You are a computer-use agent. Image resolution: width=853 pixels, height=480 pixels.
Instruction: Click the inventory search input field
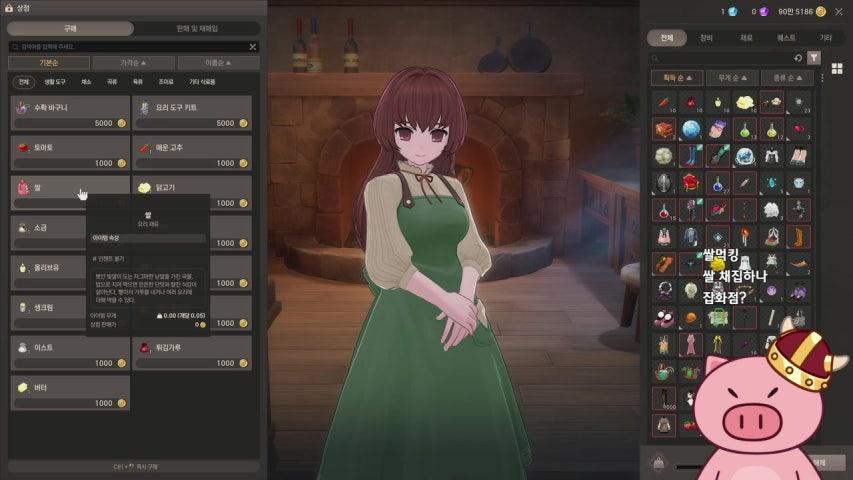pos(719,58)
